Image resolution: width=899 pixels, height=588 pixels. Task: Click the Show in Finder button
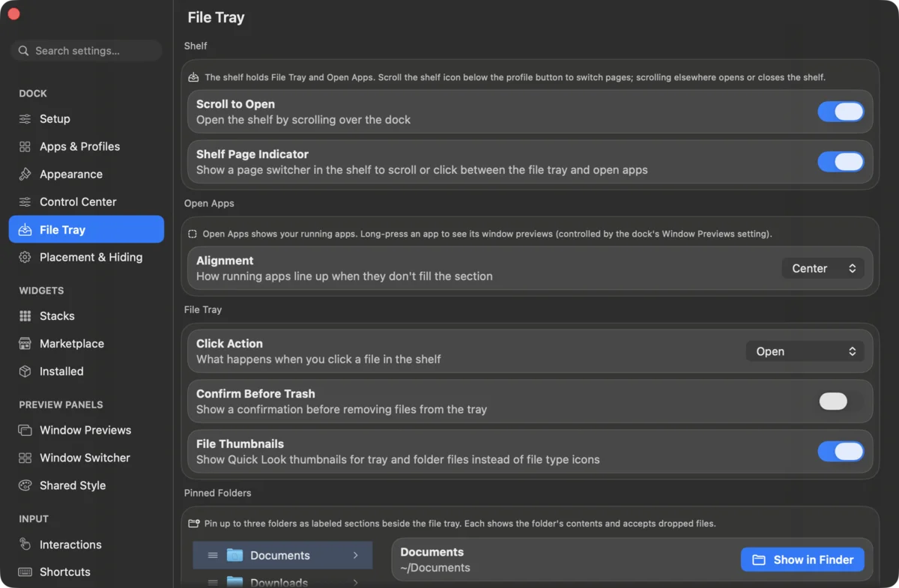[x=802, y=560]
